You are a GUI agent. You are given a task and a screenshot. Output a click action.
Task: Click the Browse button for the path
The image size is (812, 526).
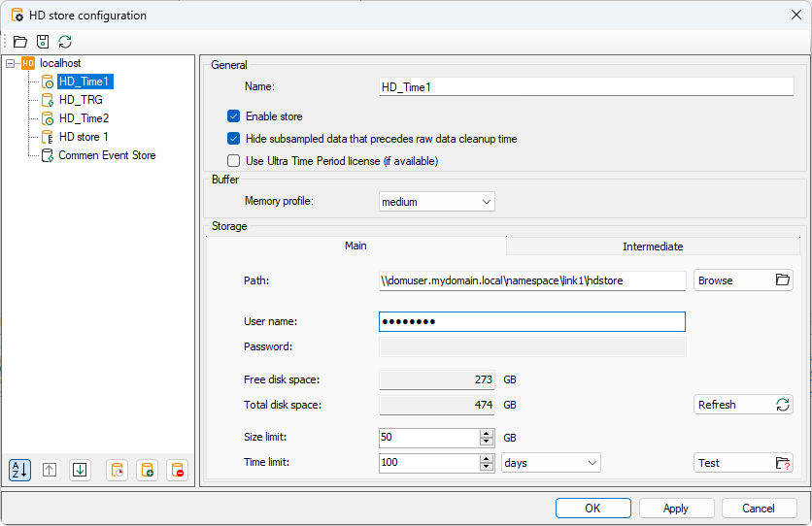[743, 280]
